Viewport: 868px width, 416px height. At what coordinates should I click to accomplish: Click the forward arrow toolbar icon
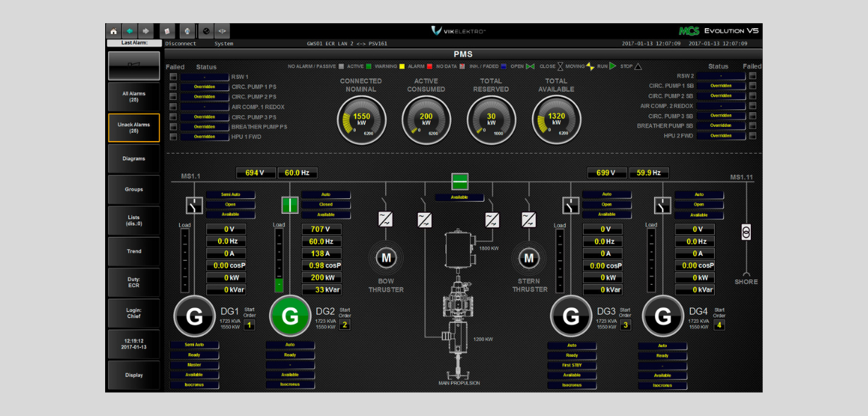[146, 31]
